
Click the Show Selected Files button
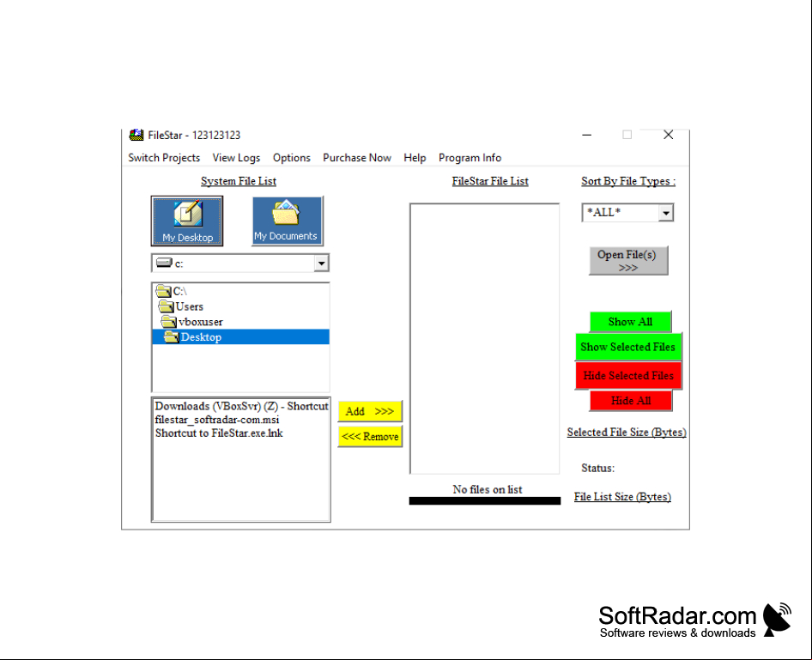[628, 347]
